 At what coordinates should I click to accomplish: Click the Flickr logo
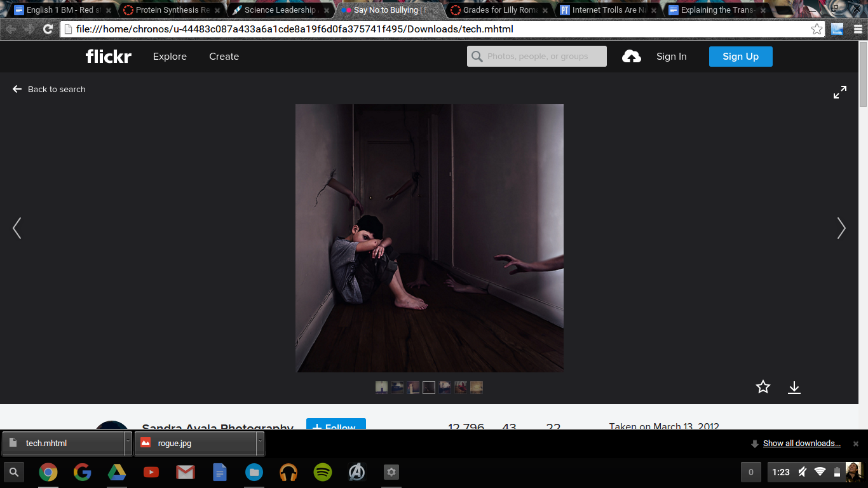[x=109, y=57]
